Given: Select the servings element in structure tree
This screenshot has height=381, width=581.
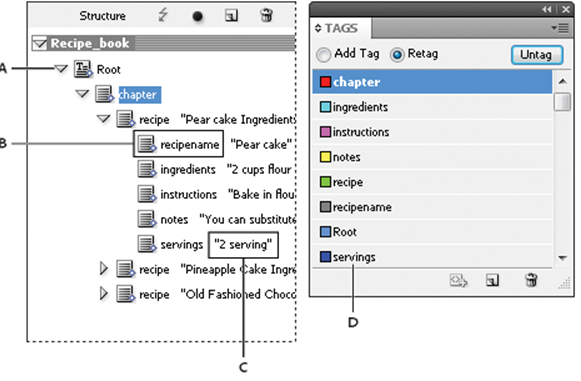Looking at the screenshot, I should 182,245.
